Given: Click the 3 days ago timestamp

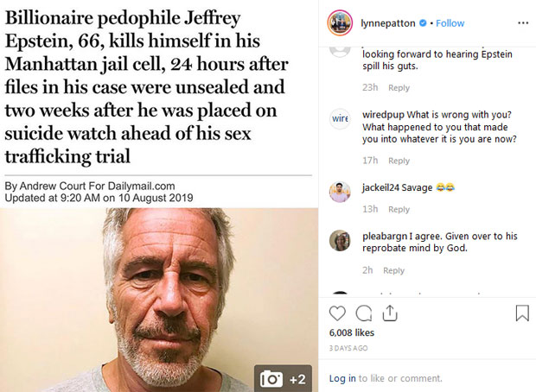Looking at the screenshot, I should pyautogui.click(x=348, y=348).
